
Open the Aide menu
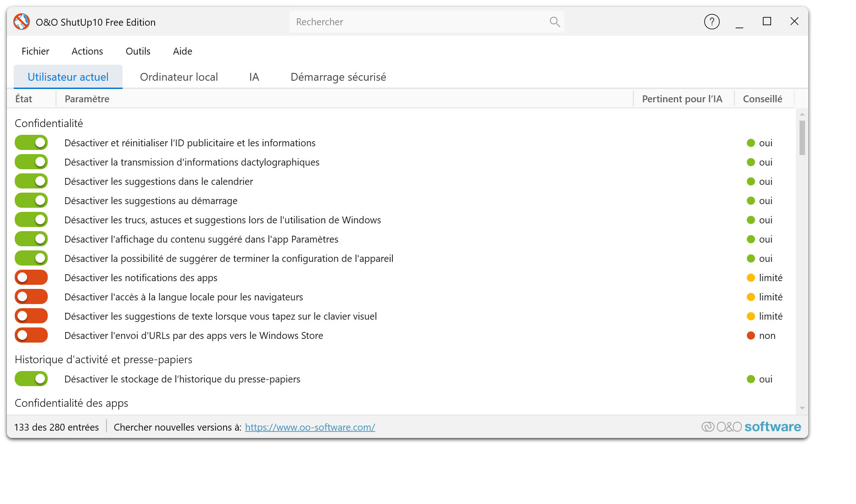pyautogui.click(x=183, y=51)
